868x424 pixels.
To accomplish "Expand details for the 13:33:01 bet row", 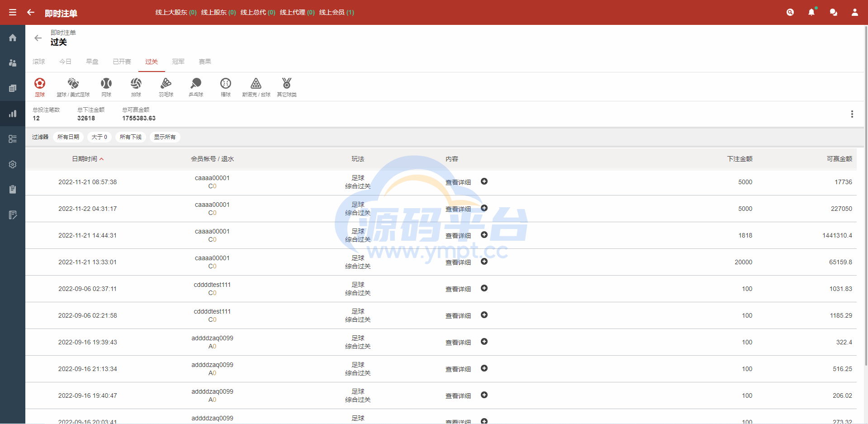I will [484, 262].
